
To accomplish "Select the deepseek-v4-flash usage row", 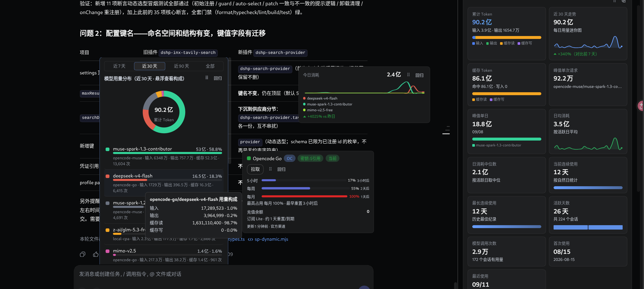I will [x=164, y=183].
